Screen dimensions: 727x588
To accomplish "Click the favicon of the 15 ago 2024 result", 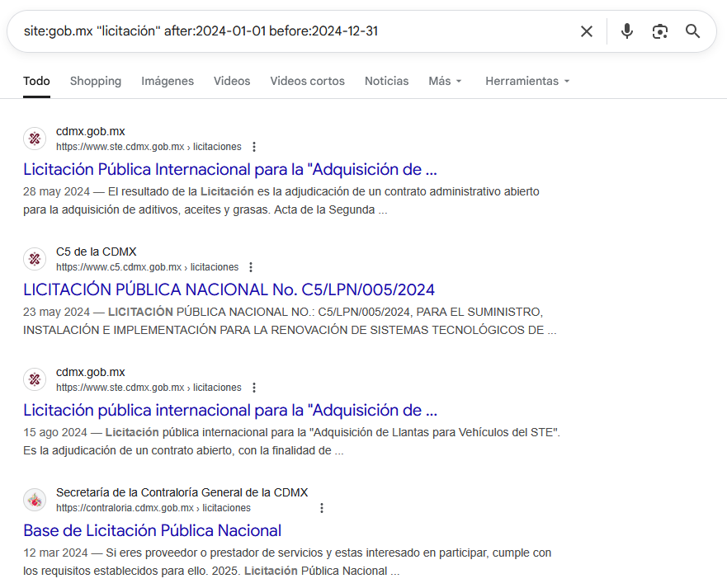I will click(x=35, y=379).
